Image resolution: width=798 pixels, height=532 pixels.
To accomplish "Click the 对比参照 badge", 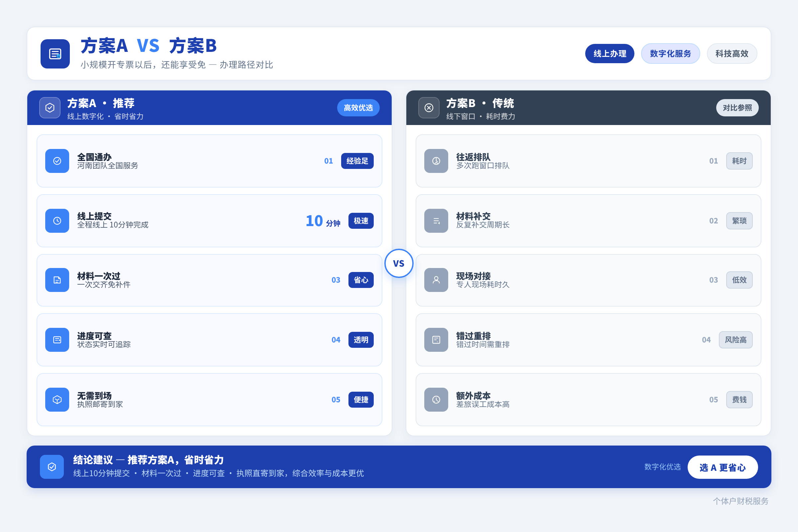I will point(737,107).
